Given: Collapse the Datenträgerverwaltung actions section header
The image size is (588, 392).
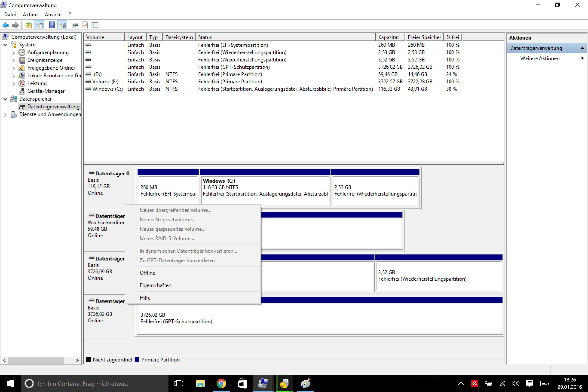Looking at the screenshot, I should (x=582, y=48).
